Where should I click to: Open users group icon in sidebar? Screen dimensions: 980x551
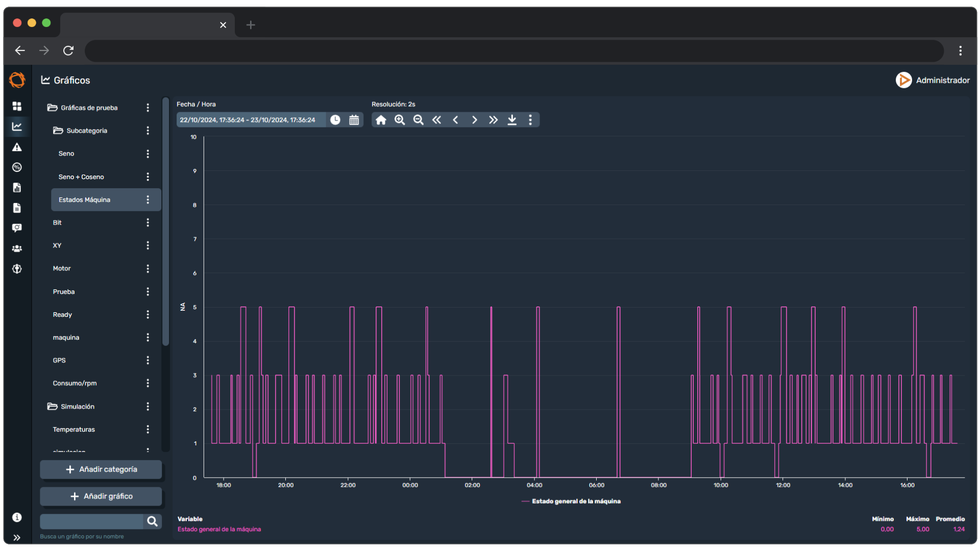coord(17,248)
